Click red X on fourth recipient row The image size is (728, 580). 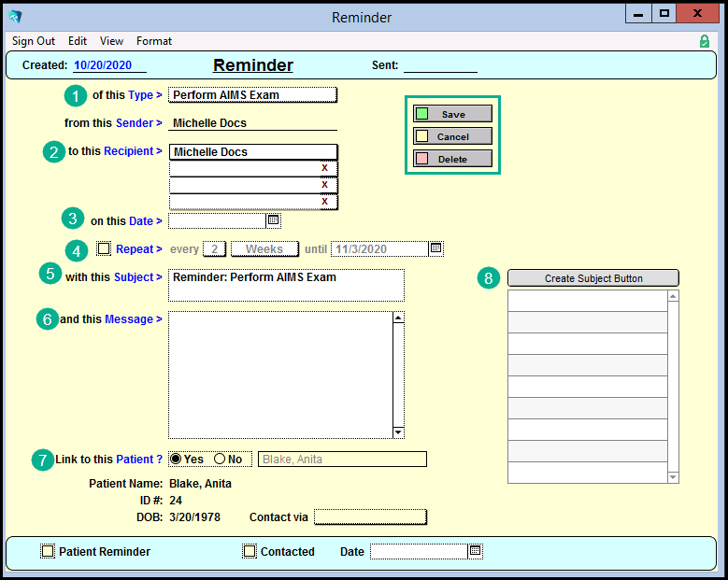(x=324, y=202)
